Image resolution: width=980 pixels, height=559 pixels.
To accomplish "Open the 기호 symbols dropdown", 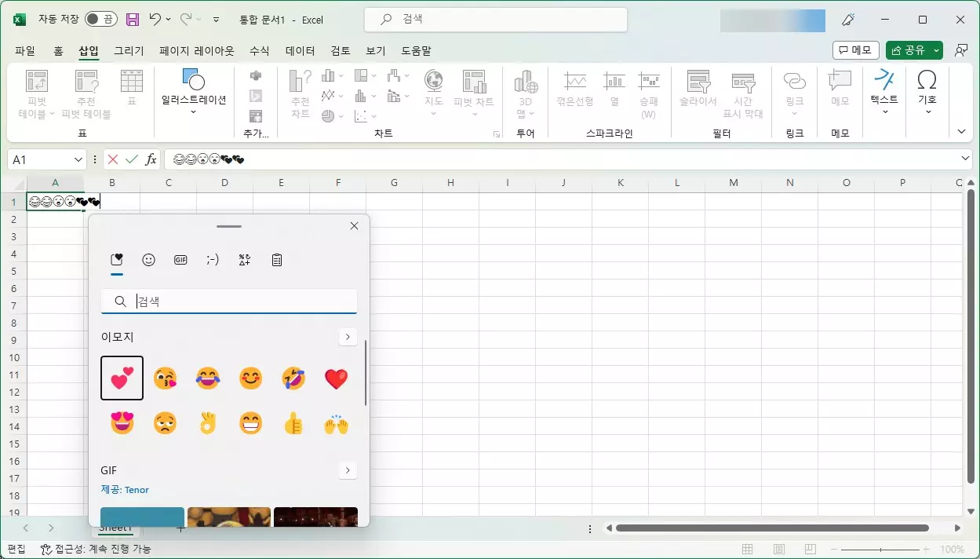I will [x=927, y=93].
